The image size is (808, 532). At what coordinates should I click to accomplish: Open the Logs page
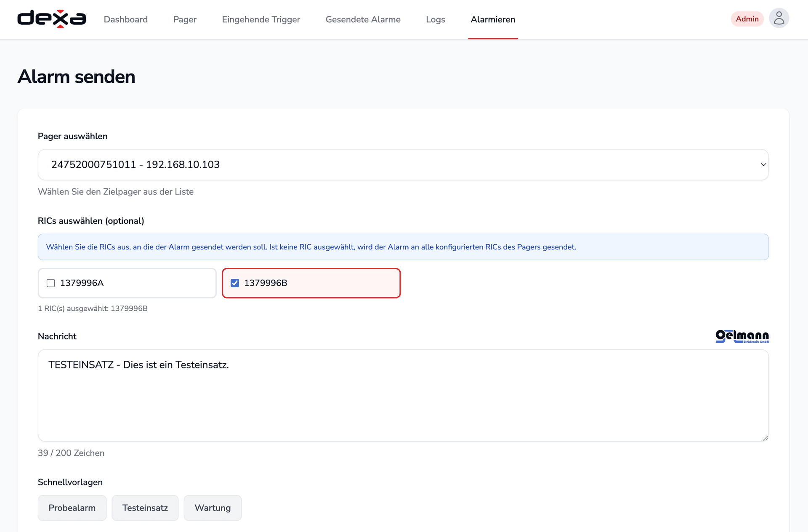pyautogui.click(x=435, y=19)
